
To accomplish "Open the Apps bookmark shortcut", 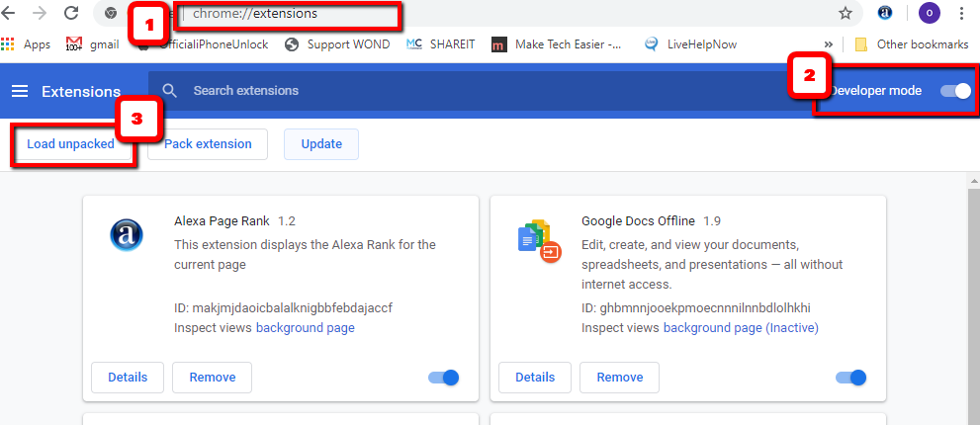I will click(27, 44).
